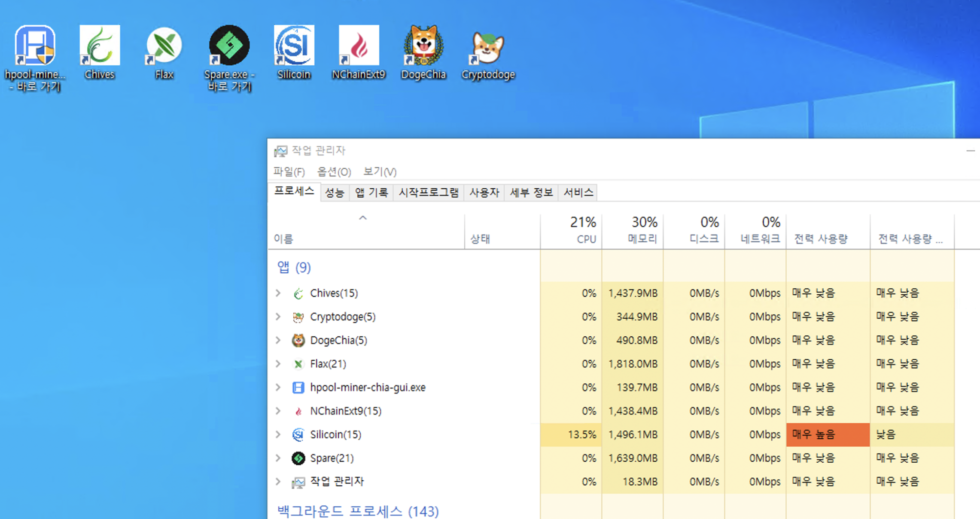Screen dimensions: 980x519
Task: Click the DogeChia desktop shortcut
Action: pos(423,46)
